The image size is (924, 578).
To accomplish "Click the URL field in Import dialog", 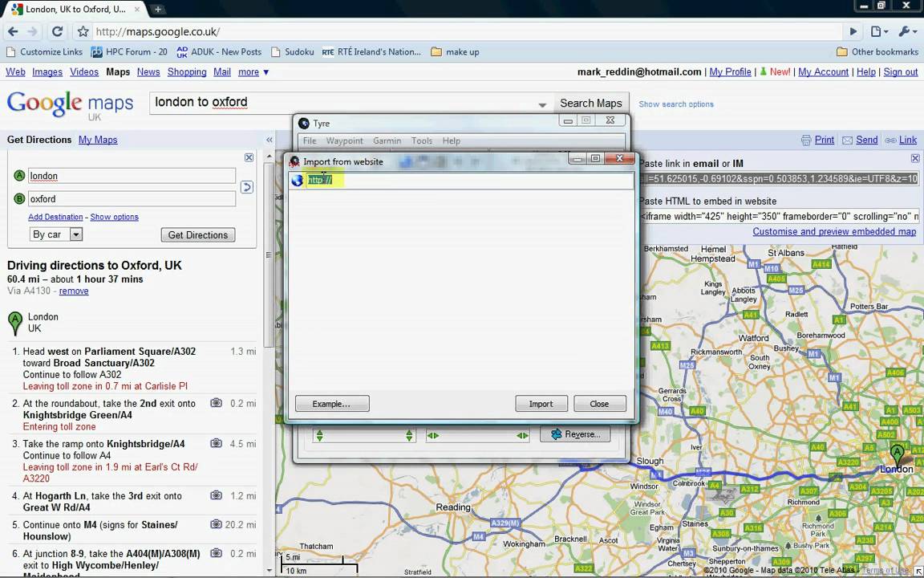I will pos(469,181).
